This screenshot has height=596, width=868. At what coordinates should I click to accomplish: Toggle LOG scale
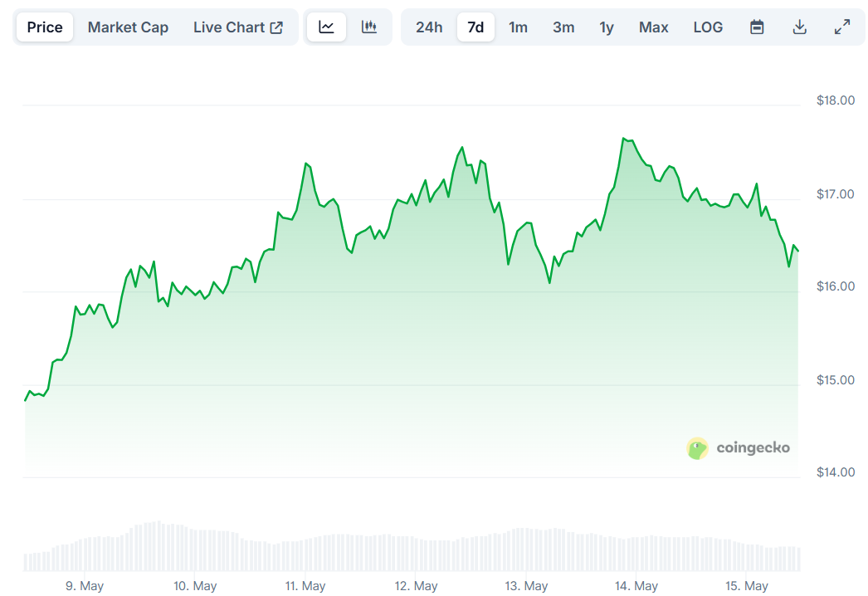(708, 27)
